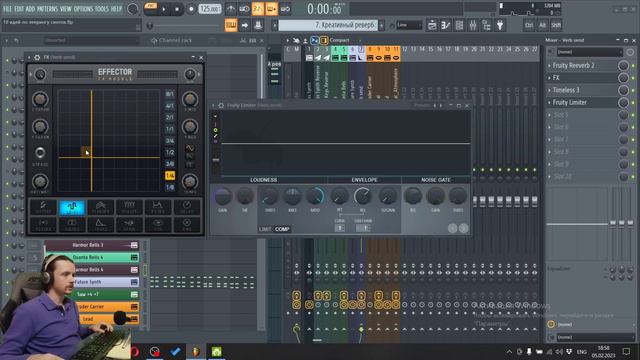Open the pattern selector '7. Креативный реверб'
Screen dimensions: 640x360
[328, 25]
